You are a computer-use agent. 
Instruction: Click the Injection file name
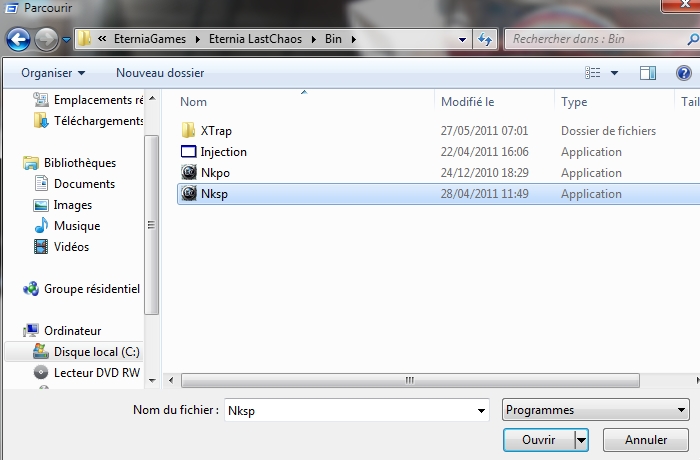(223, 152)
